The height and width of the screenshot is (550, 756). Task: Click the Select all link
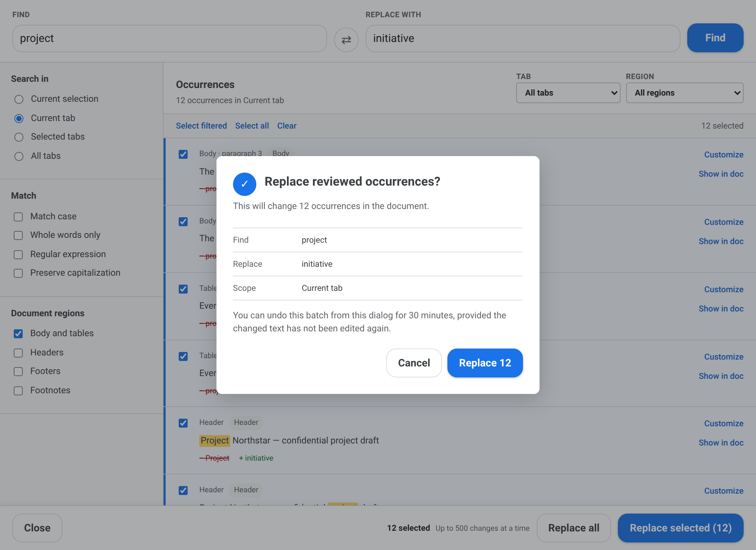tap(252, 126)
